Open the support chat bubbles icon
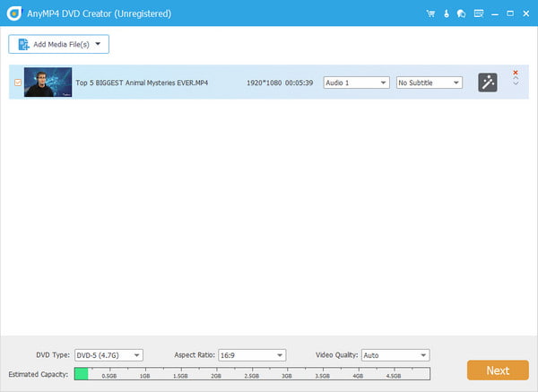Viewport: 538px width, 392px height. click(461, 13)
